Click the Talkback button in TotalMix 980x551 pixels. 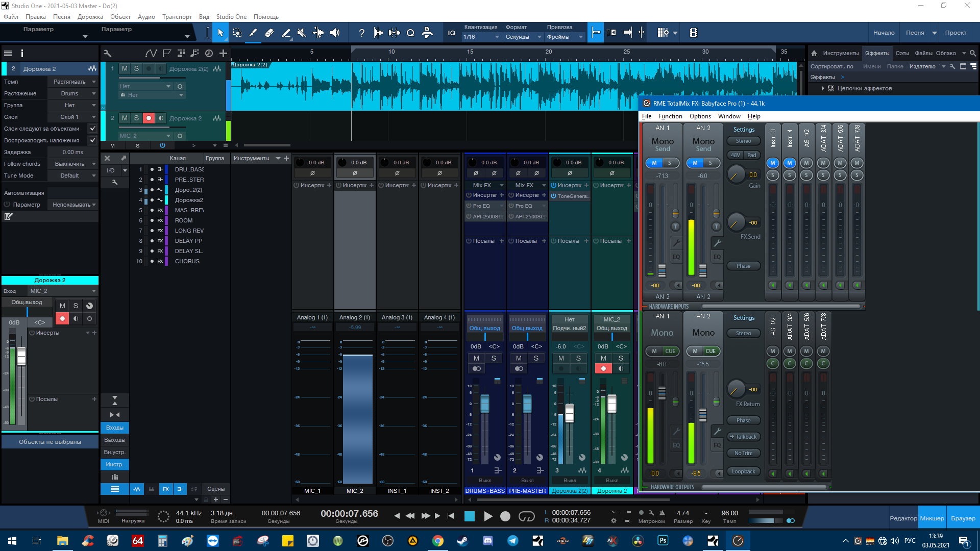pyautogui.click(x=743, y=437)
